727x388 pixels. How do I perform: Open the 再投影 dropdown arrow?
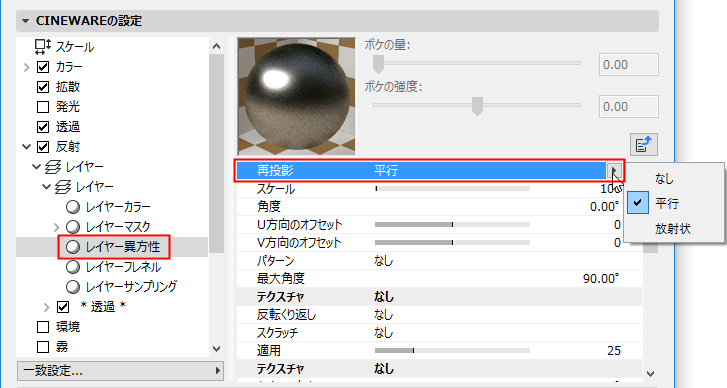coord(613,171)
